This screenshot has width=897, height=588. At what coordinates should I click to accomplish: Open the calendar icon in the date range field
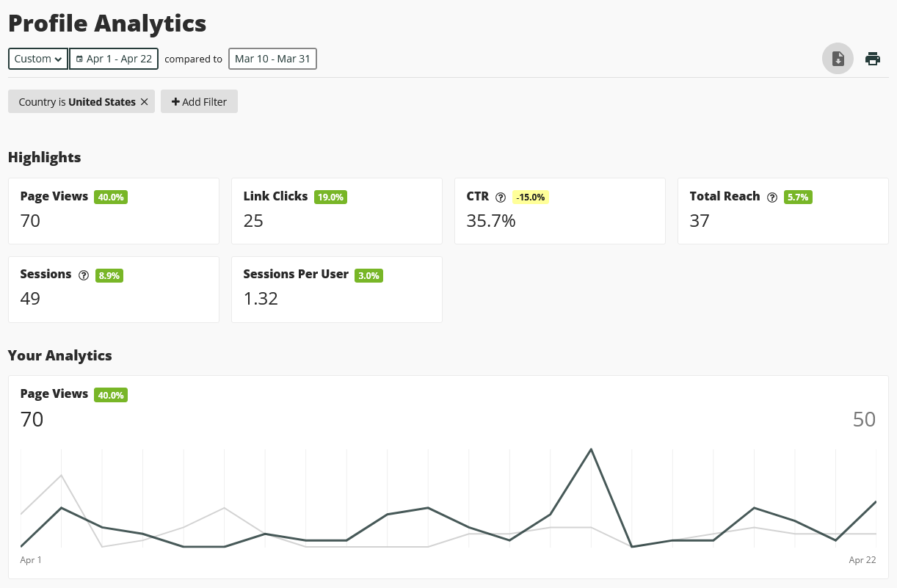79,58
